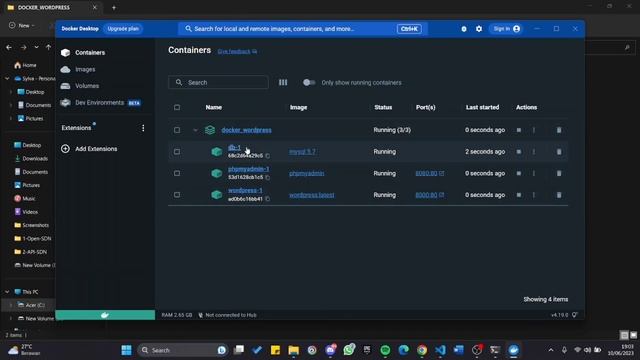This screenshot has height=360, width=640.
Task: Stop the phpmyadmin-1 container
Action: coord(519,173)
